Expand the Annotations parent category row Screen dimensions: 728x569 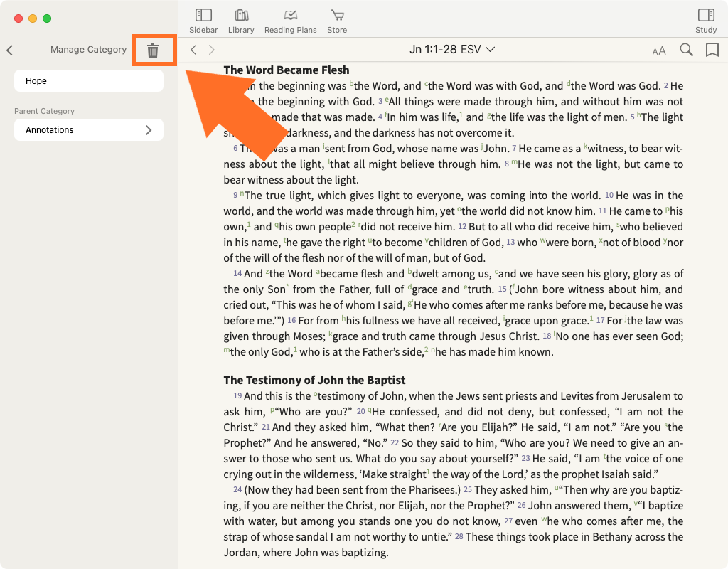click(x=89, y=130)
